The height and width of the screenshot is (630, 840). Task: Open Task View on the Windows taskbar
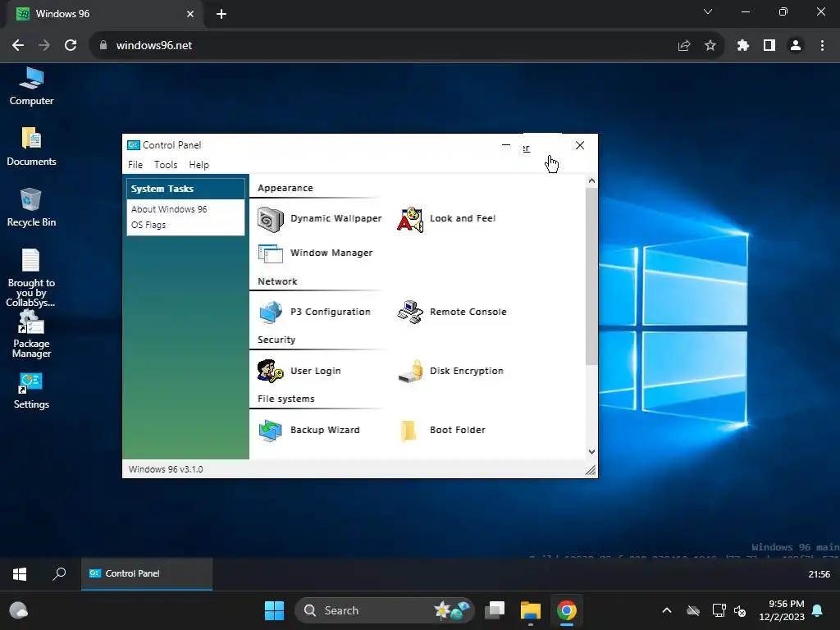pos(495,610)
